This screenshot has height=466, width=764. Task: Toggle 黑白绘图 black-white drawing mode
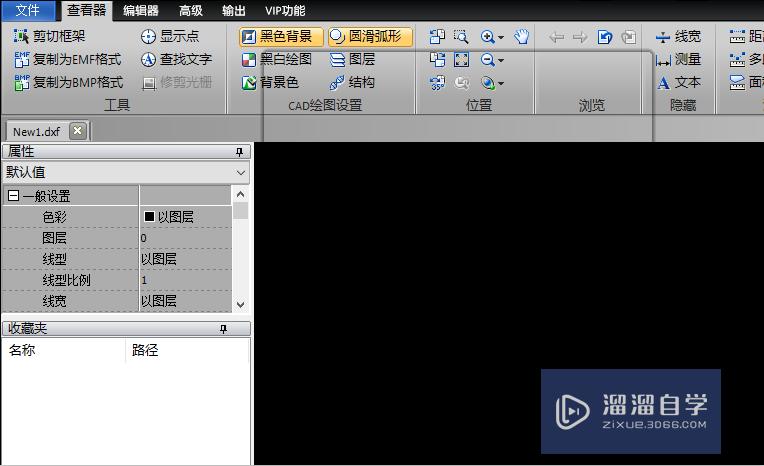[277, 59]
